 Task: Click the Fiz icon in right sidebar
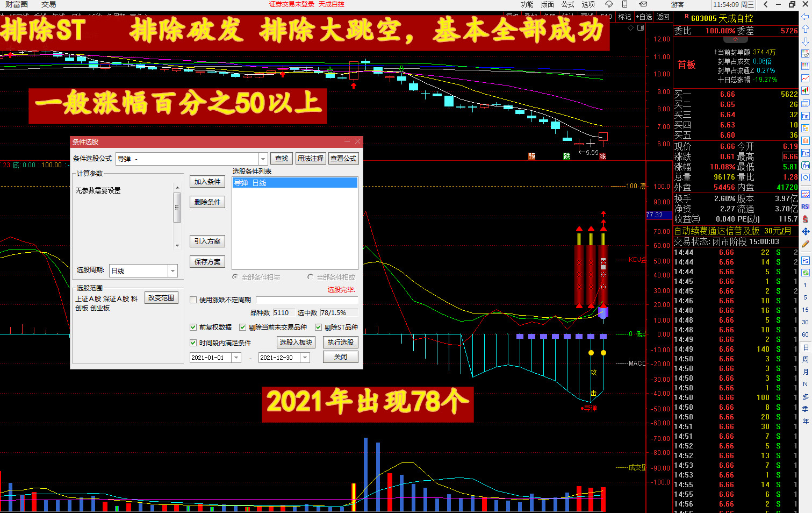(805, 153)
